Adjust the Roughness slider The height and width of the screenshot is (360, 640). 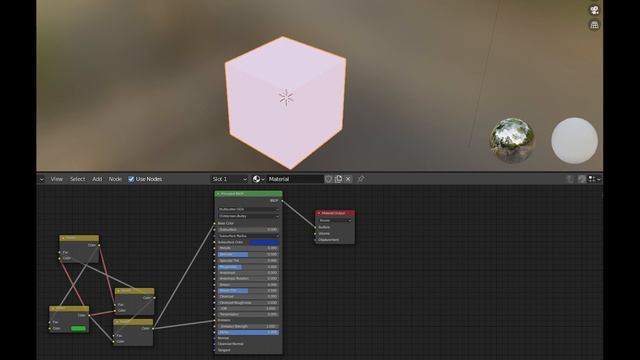click(249, 267)
